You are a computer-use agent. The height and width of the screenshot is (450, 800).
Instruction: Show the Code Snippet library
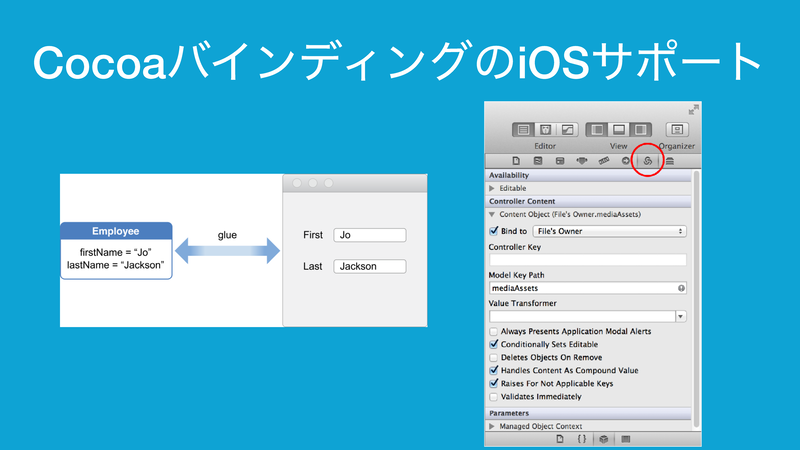coord(582,439)
